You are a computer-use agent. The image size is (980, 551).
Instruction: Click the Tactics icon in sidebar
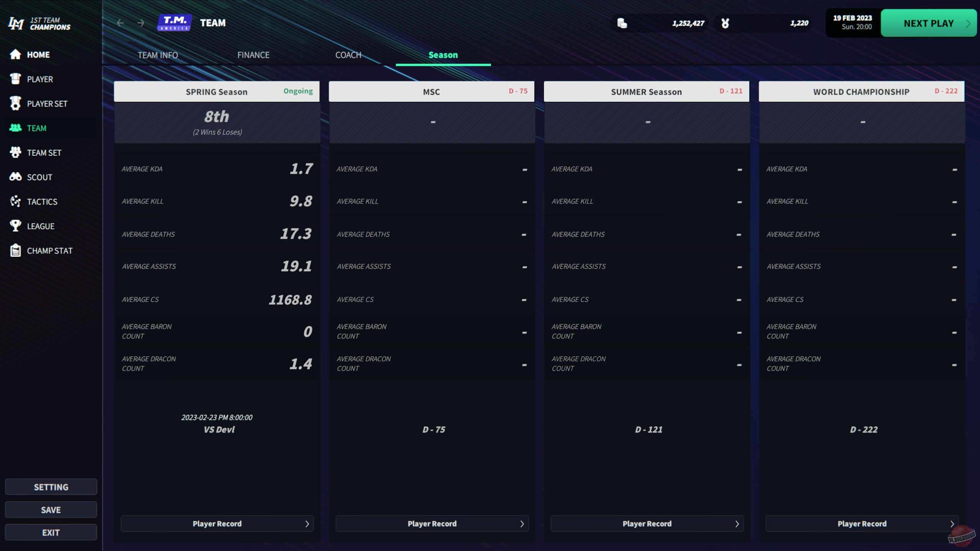pyautogui.click(x=15, y=201)
